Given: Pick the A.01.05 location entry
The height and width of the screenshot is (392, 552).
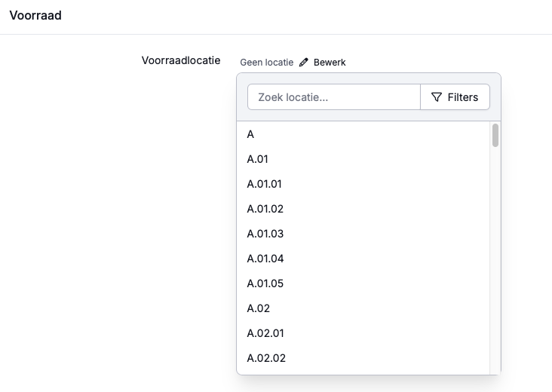Looking at the screenshot, I should tap(265, 283).
